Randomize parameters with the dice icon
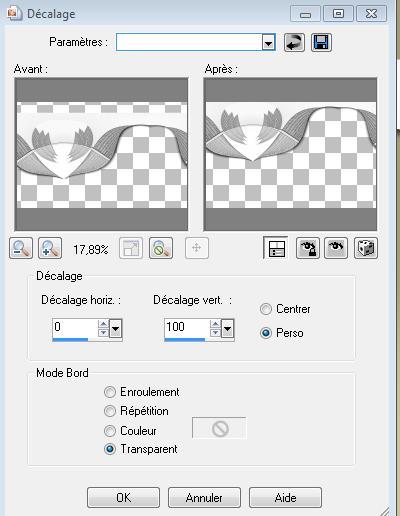 click(x=366, y=248)
